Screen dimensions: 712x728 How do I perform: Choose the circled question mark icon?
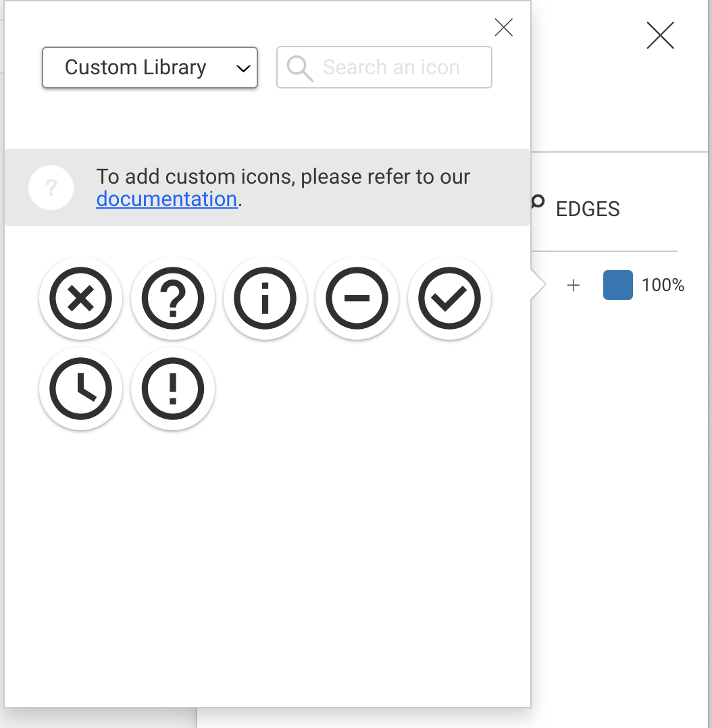[x=173, y=298]
